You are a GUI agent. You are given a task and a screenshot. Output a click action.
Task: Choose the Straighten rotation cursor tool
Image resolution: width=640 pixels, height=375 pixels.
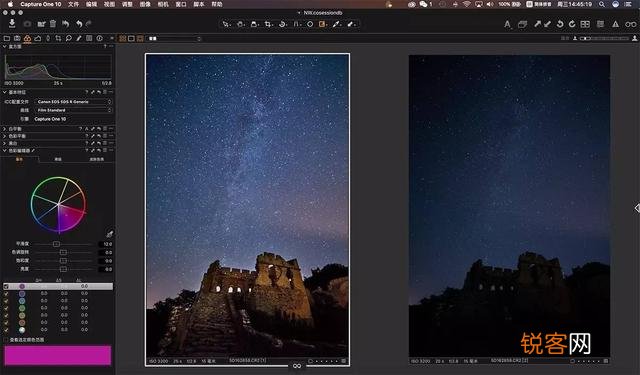click(x=282, y=24)
